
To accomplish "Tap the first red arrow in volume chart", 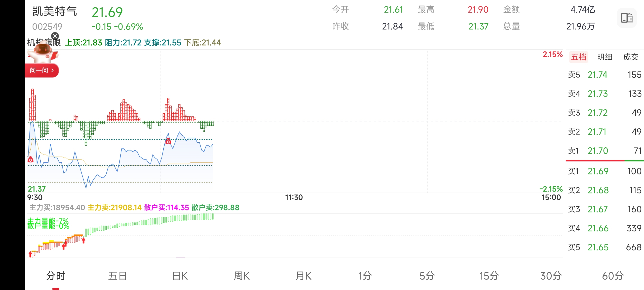I will click(30, 254).
